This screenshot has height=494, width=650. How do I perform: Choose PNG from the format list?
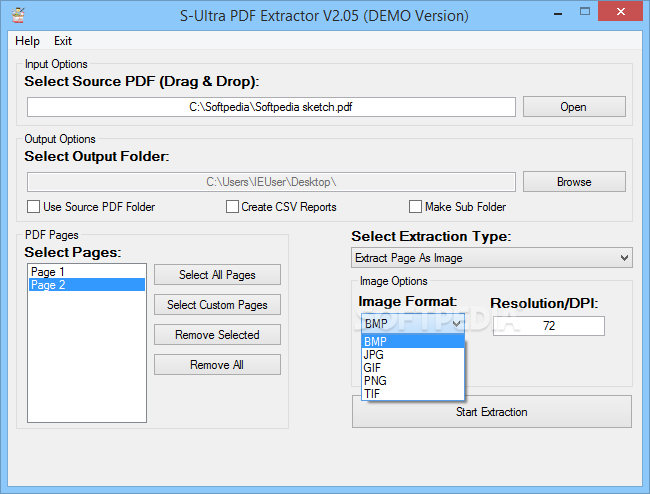pos(413,380)
